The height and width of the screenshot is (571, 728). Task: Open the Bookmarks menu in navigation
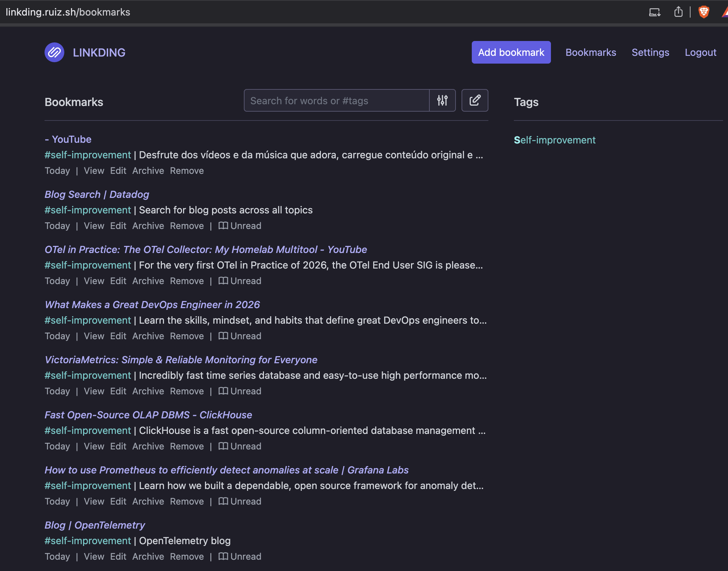click(x=591, y=52)
